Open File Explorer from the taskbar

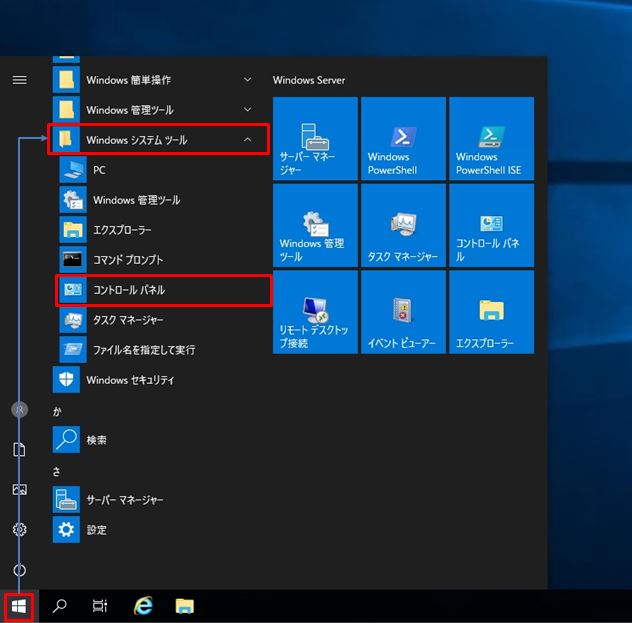coord(185,606)
